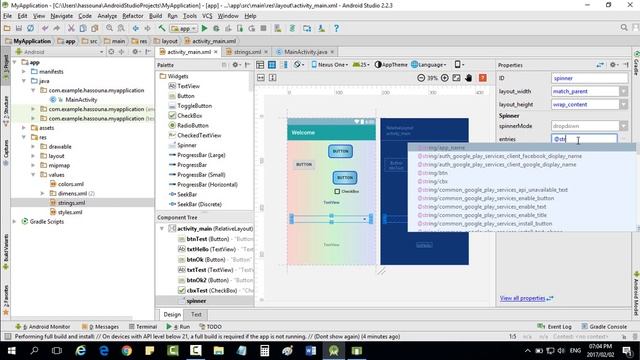640x360 pixels.
Task: Open the spinnerMode dropdown arrow
Action: point(623,126)
